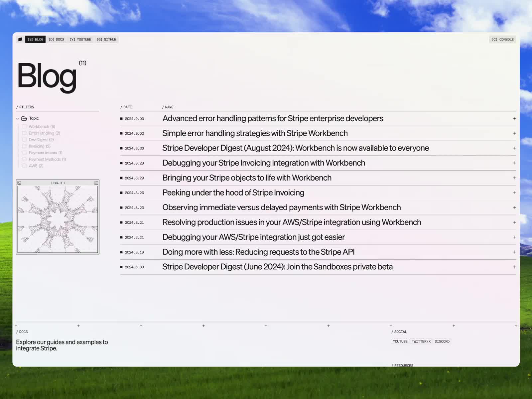Open the [Y] YOUTUBE tab
Screen dimensions: 532x399
[80, 39]
